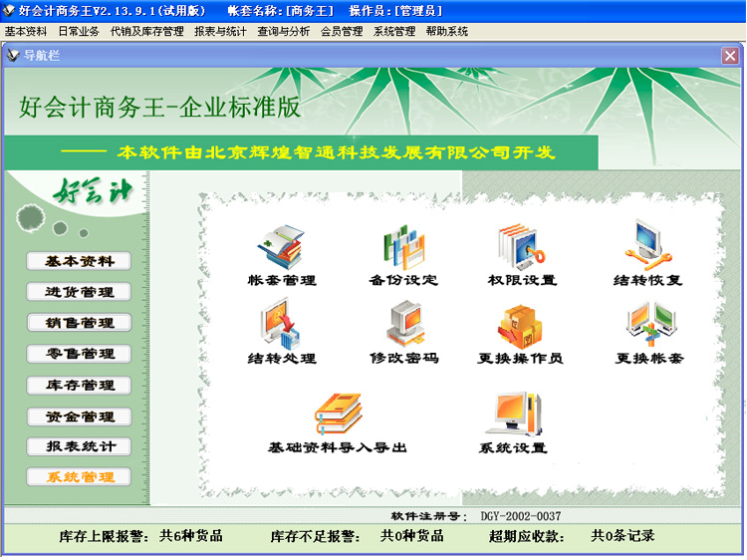Viewport: 747px width, 560px height.
Task: Select 报表统计 sidebar button
Action: [x=79, y=446]
